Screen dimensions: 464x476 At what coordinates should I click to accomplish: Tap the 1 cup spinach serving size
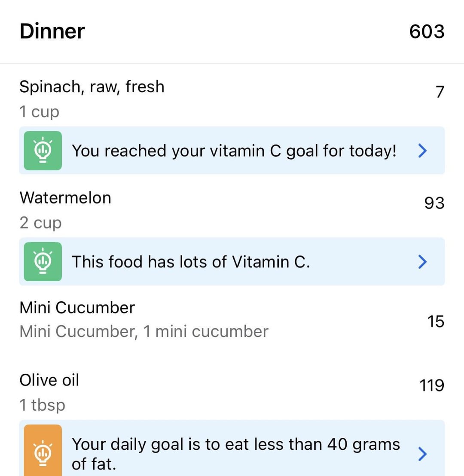(40, 112)
